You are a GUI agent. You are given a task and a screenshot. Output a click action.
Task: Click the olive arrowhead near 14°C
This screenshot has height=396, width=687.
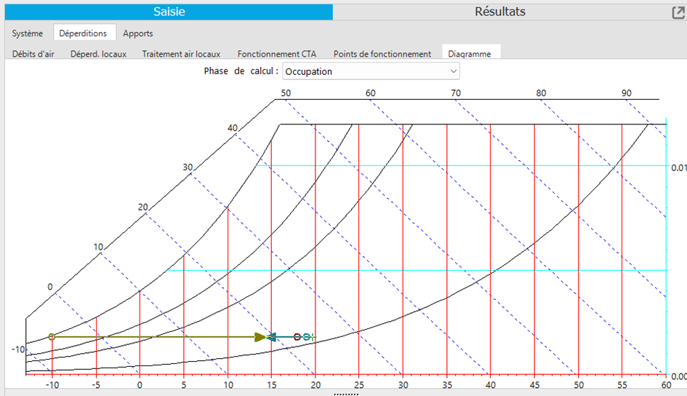[x=260, y=337]
